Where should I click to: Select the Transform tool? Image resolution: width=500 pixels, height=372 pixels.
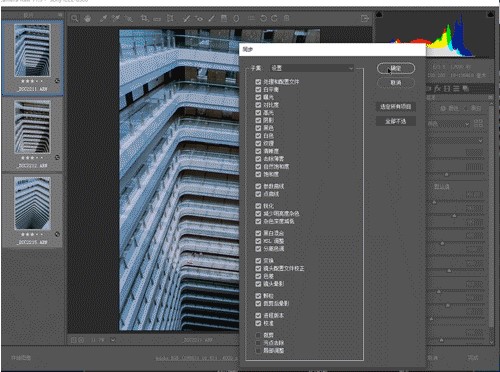click(x=170, y=18)
